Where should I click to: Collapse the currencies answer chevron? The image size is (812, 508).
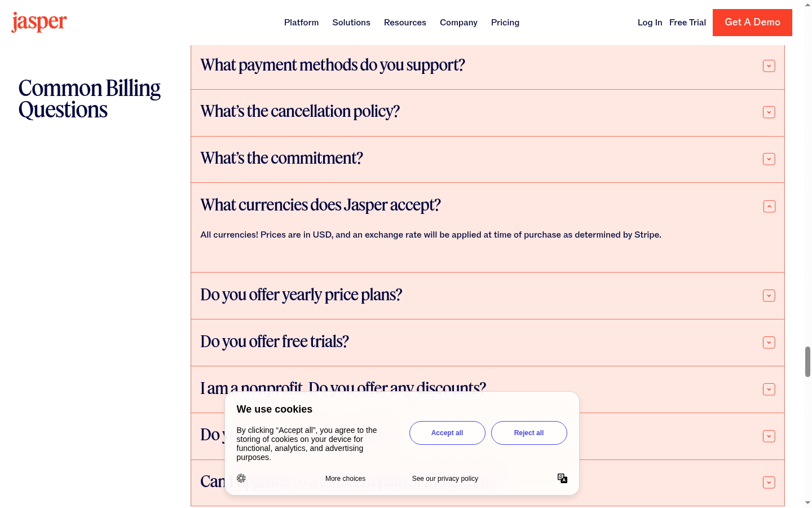(769, 207)
